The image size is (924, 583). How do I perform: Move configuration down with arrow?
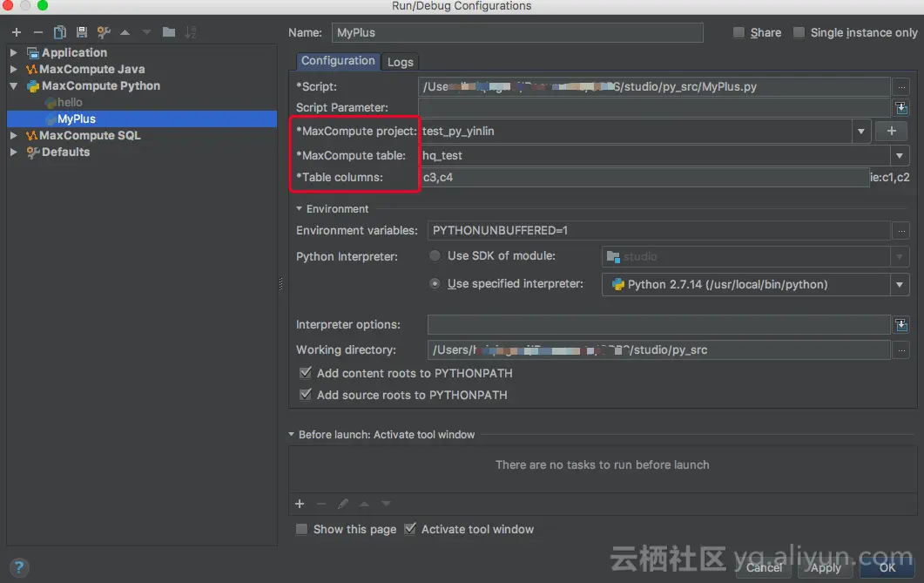pos(146,32)
